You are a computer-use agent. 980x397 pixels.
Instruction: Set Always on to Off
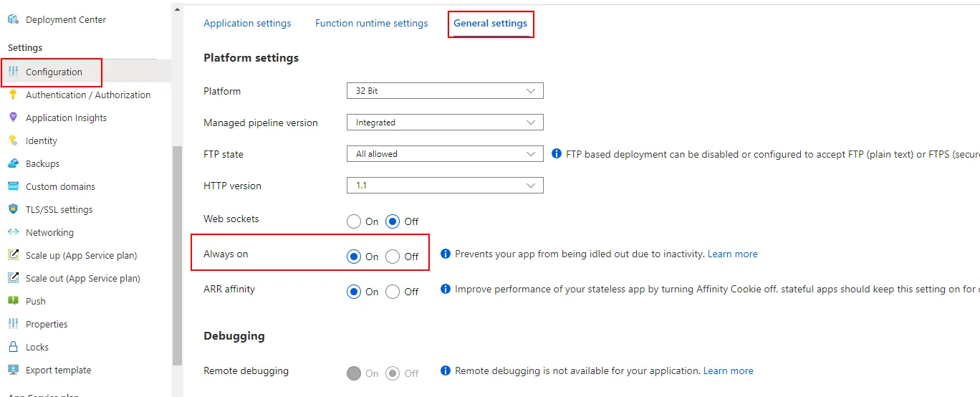(x=393, y=257)
